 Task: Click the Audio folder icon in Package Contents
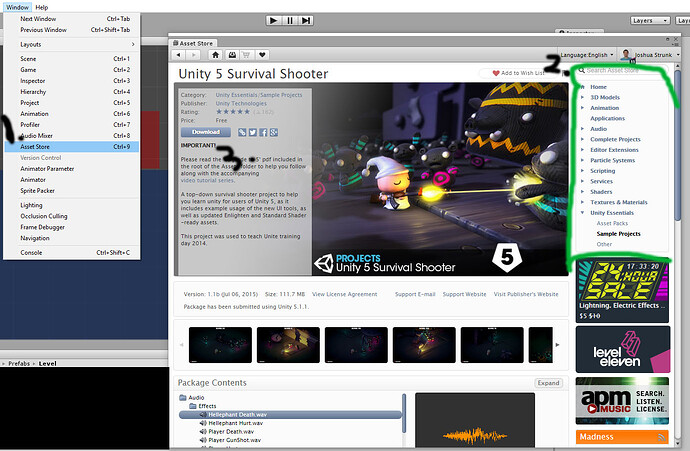[x=183, y=398]
